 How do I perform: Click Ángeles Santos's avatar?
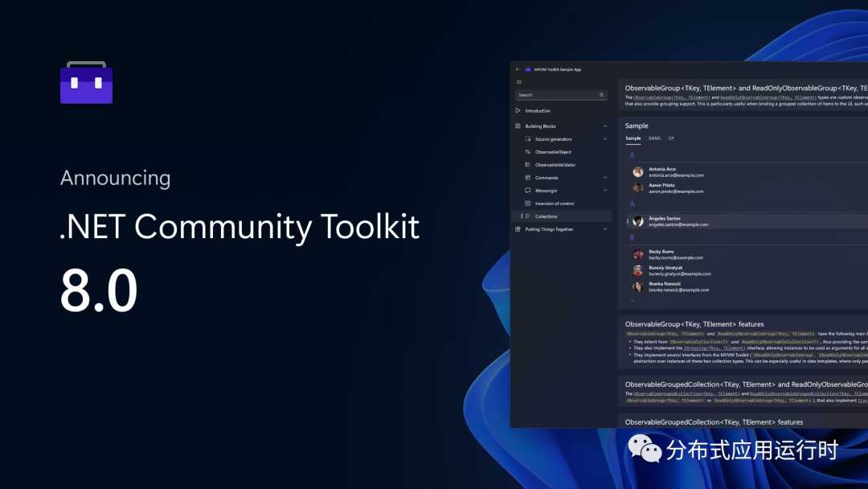(x=637, y=221)
